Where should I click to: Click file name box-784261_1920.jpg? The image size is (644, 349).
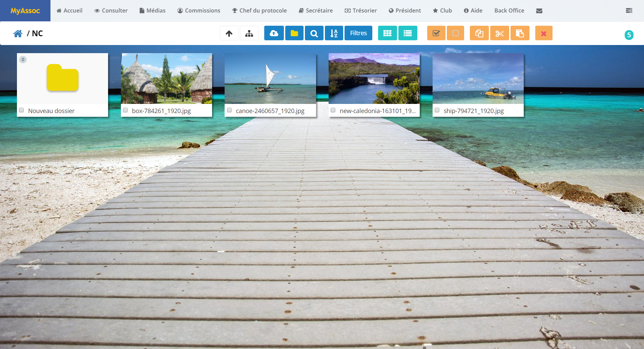(161, 111)
